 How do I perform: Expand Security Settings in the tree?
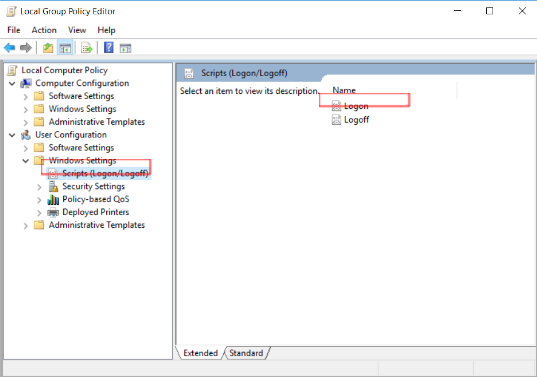(x=39, y=187)
